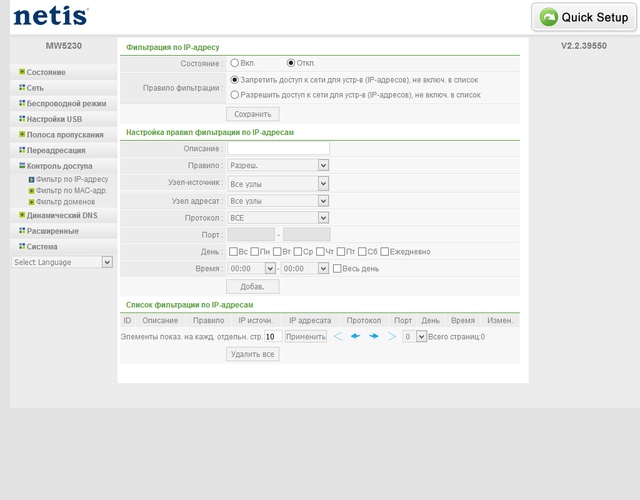Check the Ежедневно checkbox
The height and width of the screenshot is (500, 640).
coord(384,251)
